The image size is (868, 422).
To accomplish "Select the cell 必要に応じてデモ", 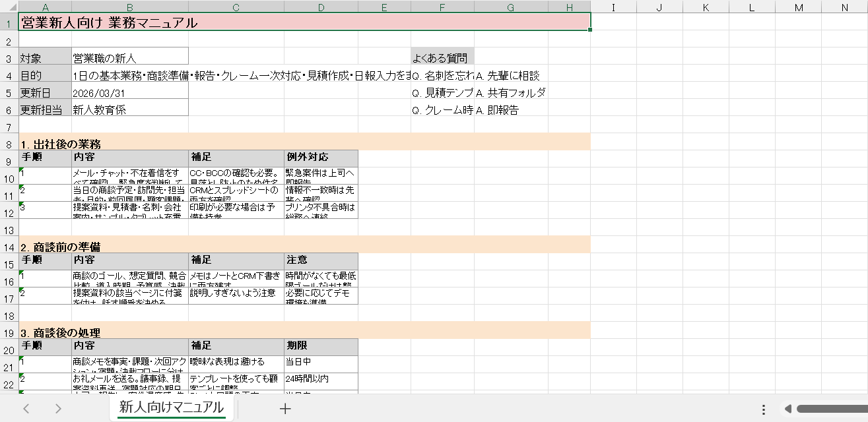I will click(321, 296).
